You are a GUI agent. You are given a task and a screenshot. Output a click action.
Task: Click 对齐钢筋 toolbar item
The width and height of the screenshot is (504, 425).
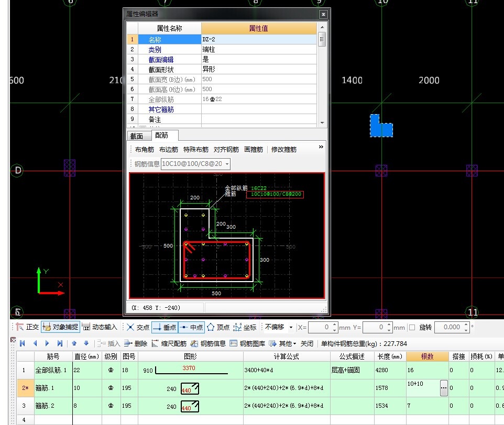pyautogui.click(x=226, y=150)
